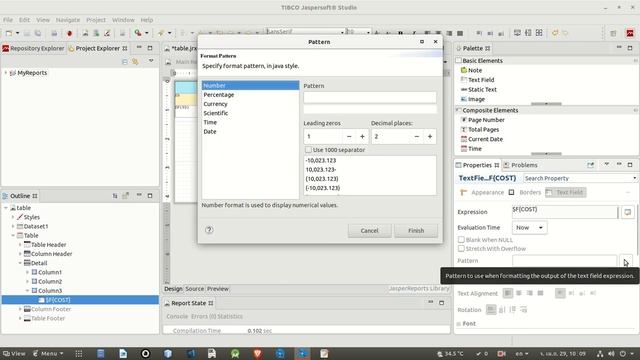Viewport: 640px width, 360px height.
Task: Select Currency in the format list
Action: point(216,104)
